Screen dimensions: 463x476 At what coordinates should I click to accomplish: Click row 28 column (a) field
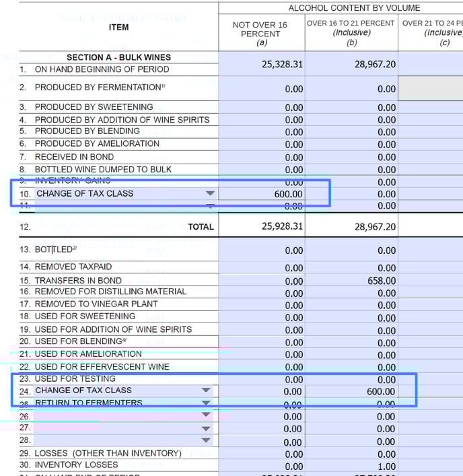(x=262, y=442)
